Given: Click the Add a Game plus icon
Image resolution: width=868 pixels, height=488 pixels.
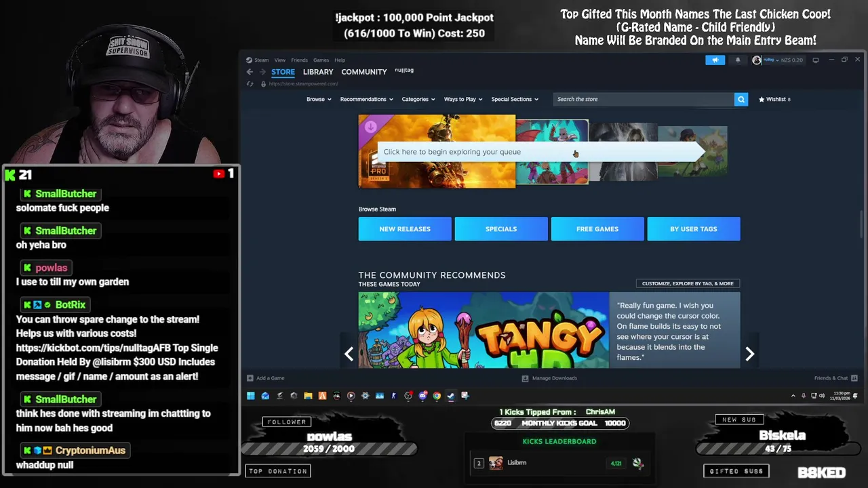Looking at the screenshot, I should pos(250,378).
